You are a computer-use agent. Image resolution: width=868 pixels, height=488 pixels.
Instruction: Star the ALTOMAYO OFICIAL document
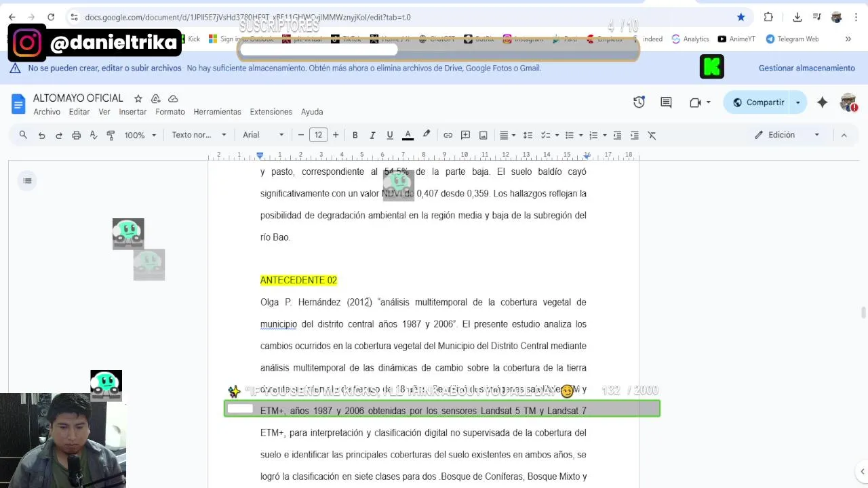coord(138,98)
